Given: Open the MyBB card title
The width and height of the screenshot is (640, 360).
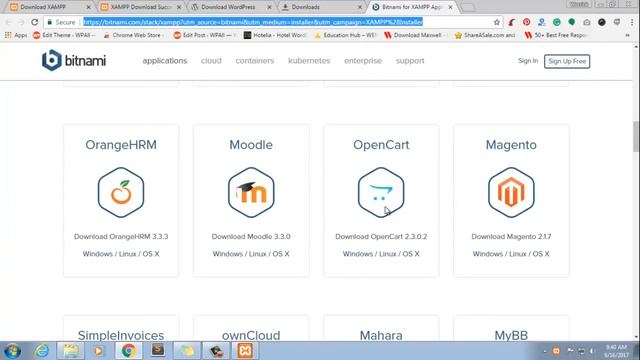Looking at the screenshot, I should tap(511, 336).
